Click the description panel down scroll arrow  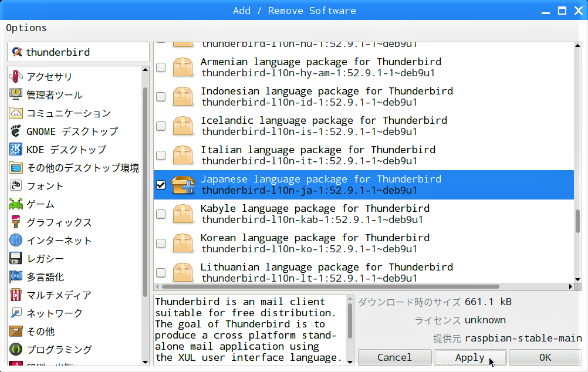click(x=350, y=362)
